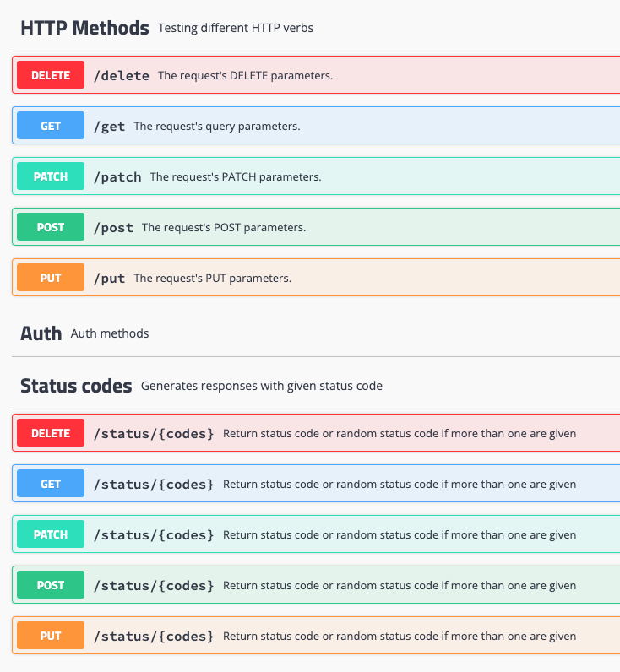Expand the POST /status/{codes} row
620x672 pixels.
pos(380,585)
